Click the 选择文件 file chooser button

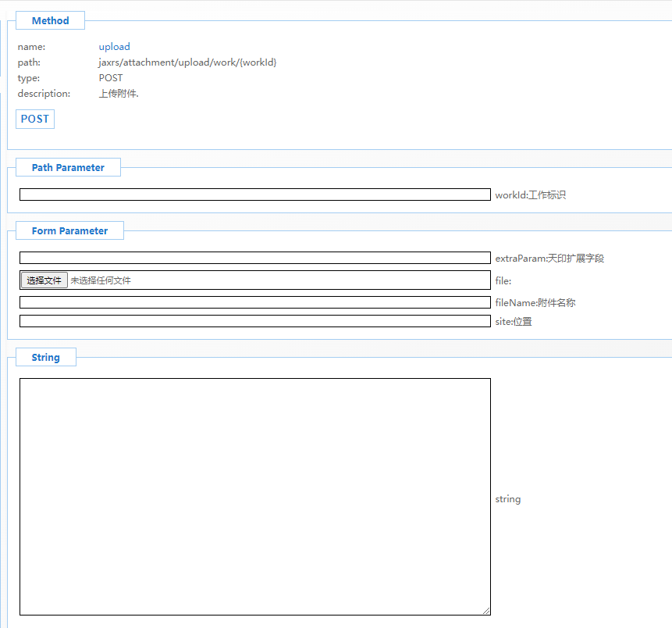coord(44,280)
